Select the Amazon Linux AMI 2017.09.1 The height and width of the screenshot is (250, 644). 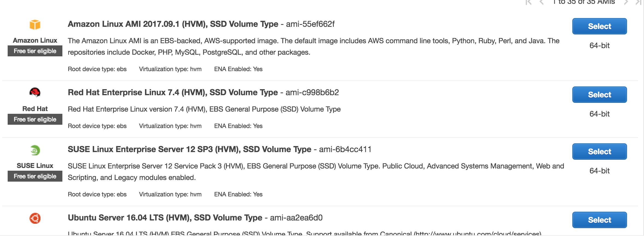[599, 26]
